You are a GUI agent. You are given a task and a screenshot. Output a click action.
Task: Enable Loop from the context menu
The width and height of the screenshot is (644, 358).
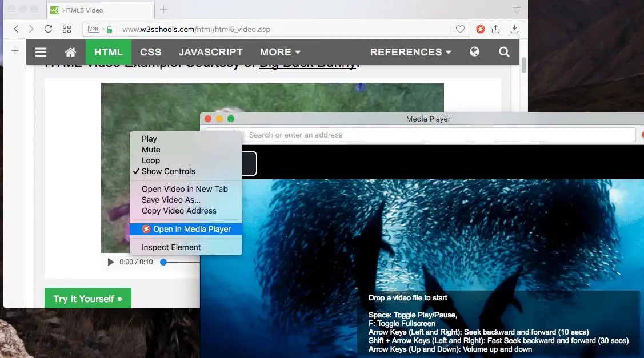150,160
